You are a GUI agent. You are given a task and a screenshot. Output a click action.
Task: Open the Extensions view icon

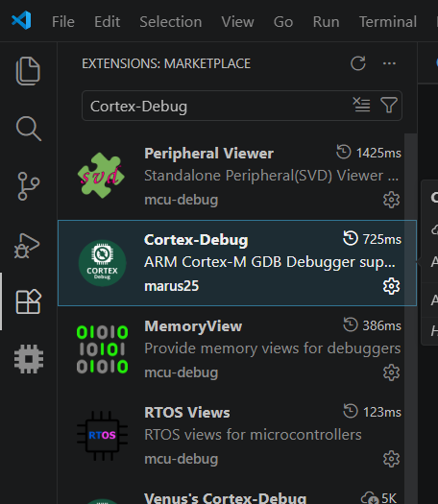pyautogui.click(x=28, y=301)
